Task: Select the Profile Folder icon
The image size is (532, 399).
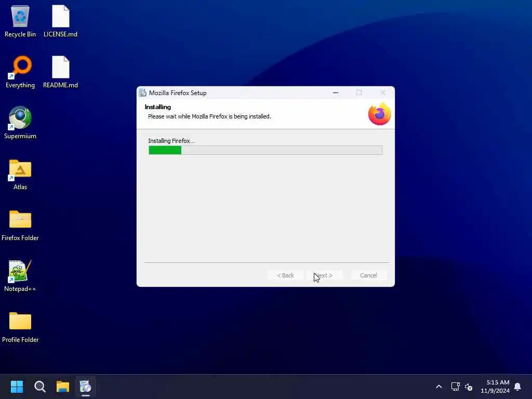Action: [x=20, y=326]
